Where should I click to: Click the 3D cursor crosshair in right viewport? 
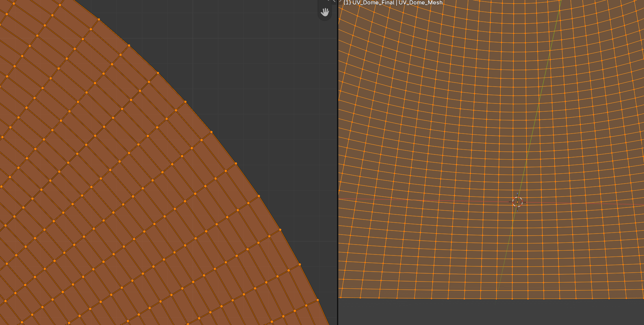pyautogui.click(x=517, y=202)
